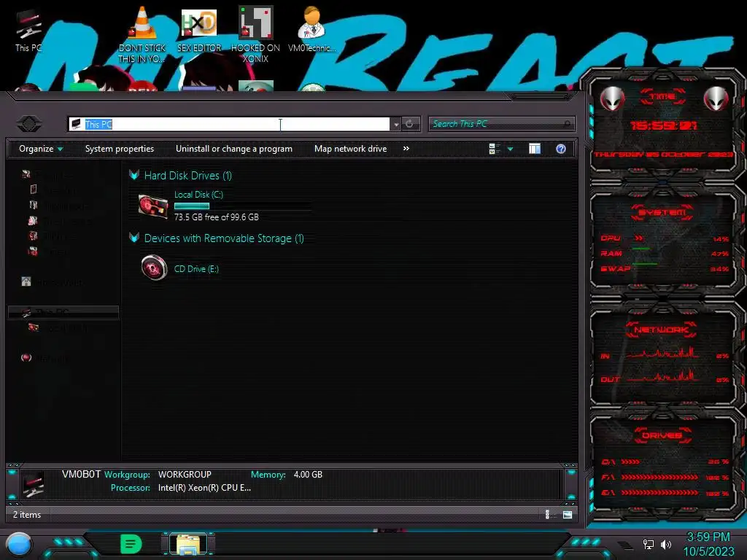
Task: Click the Intel(R) Xeon(R) CPU processor text
Action: [x=204, y=488]
